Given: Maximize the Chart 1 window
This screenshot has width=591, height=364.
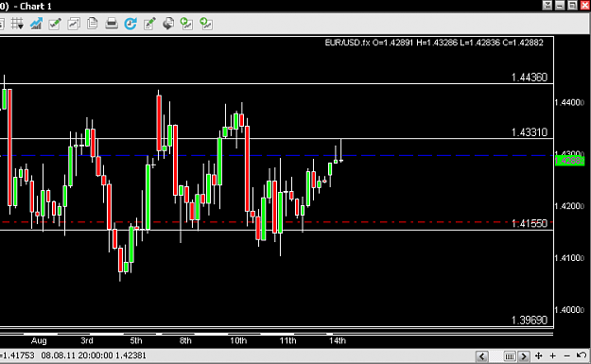Looking at the screenshot, I should (x=572, y=6).
